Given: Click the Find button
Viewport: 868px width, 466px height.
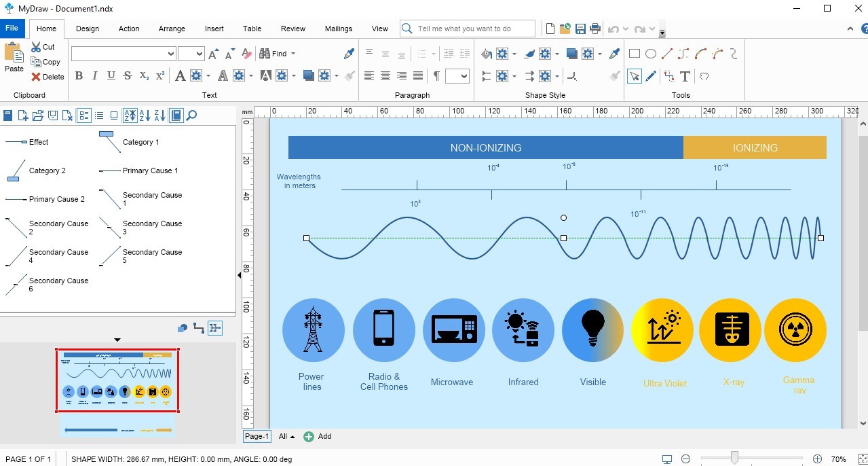Looking at the screenshot, I should click(273, 54).
